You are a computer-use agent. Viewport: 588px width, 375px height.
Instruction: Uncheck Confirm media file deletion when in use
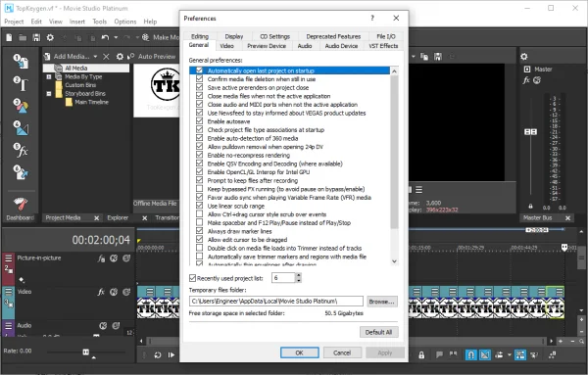tap(200, 79)
